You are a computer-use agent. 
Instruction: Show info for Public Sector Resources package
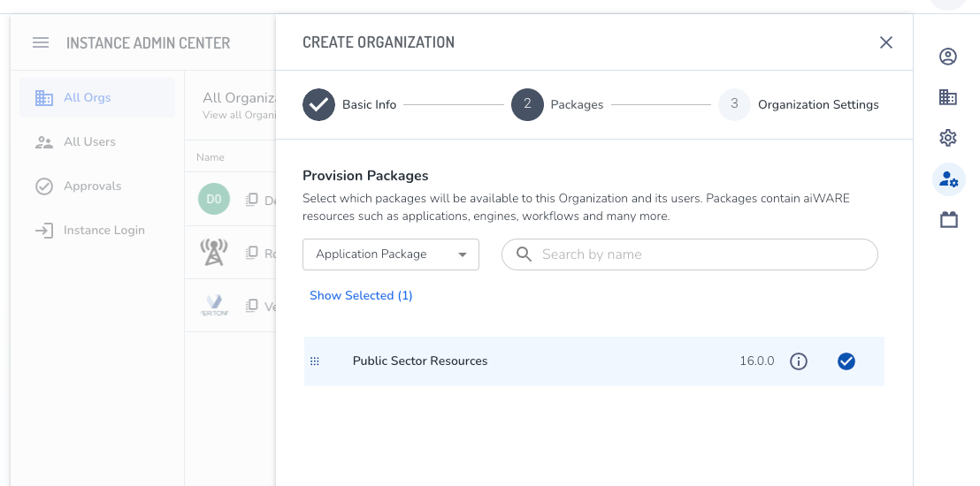pos(798,361)
